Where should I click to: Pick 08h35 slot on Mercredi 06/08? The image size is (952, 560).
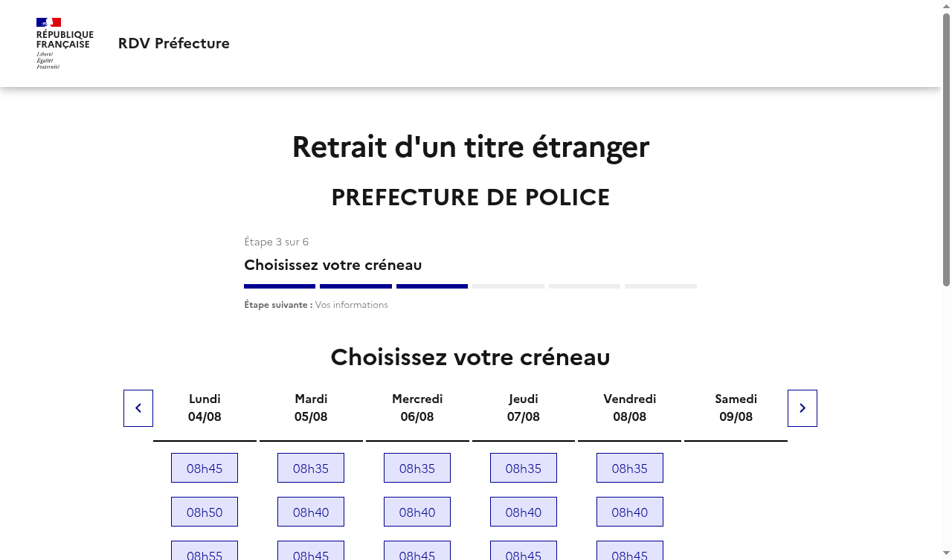417,468
